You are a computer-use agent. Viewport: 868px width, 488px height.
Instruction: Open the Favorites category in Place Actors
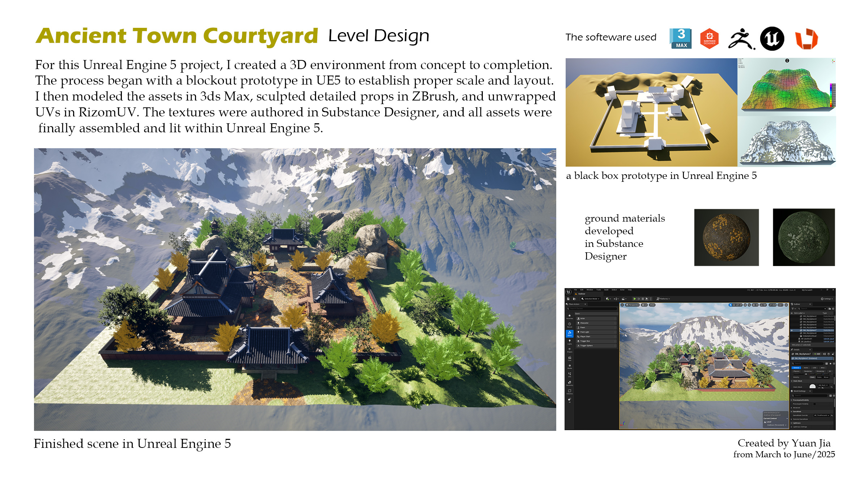click(570, 316)
